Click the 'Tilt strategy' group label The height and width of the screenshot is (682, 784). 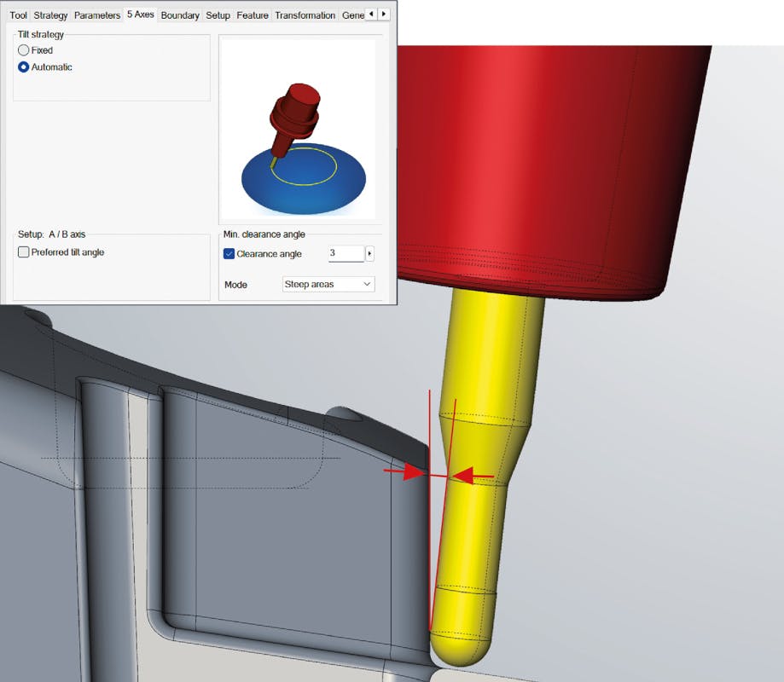pyautogui.click(x=41, y=34)
